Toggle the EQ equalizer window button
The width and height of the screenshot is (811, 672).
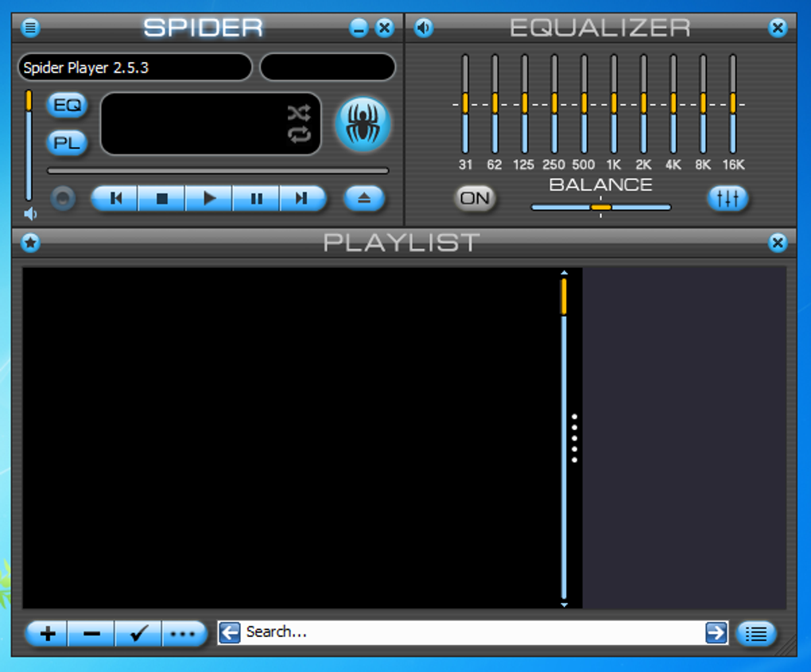pos(68,105)
